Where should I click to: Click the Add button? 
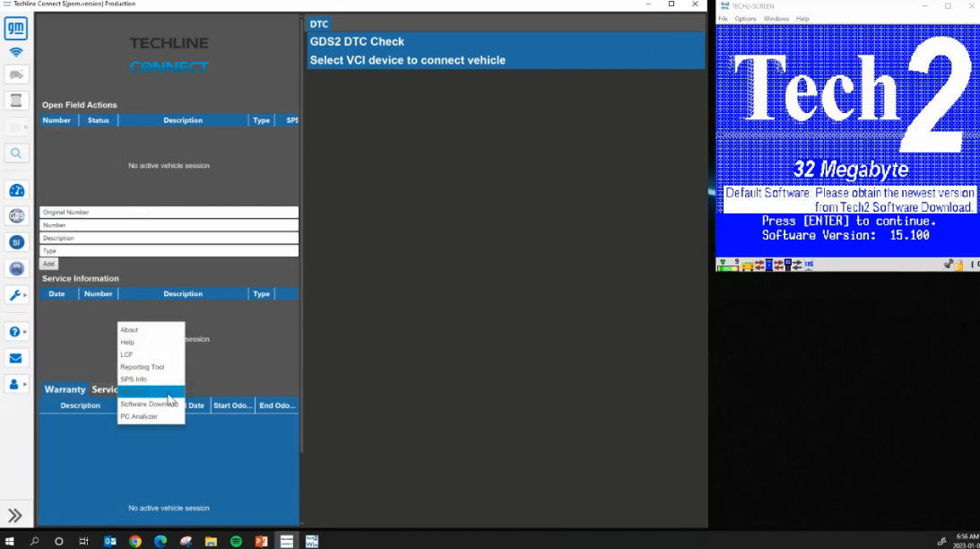(48, 264)
